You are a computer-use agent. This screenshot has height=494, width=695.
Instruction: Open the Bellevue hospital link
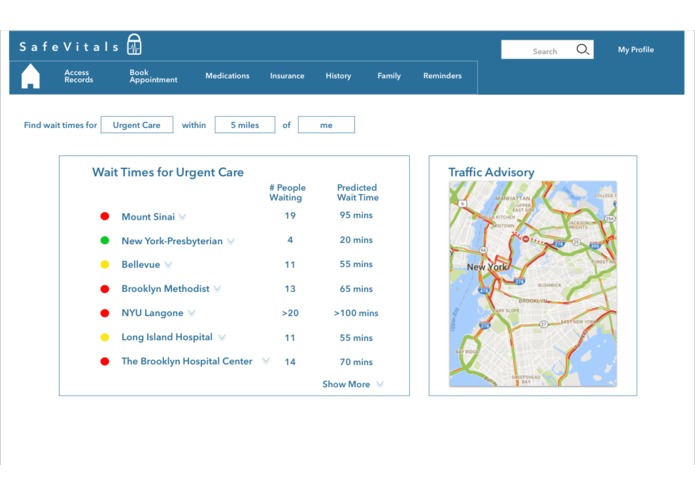point(141,265)
